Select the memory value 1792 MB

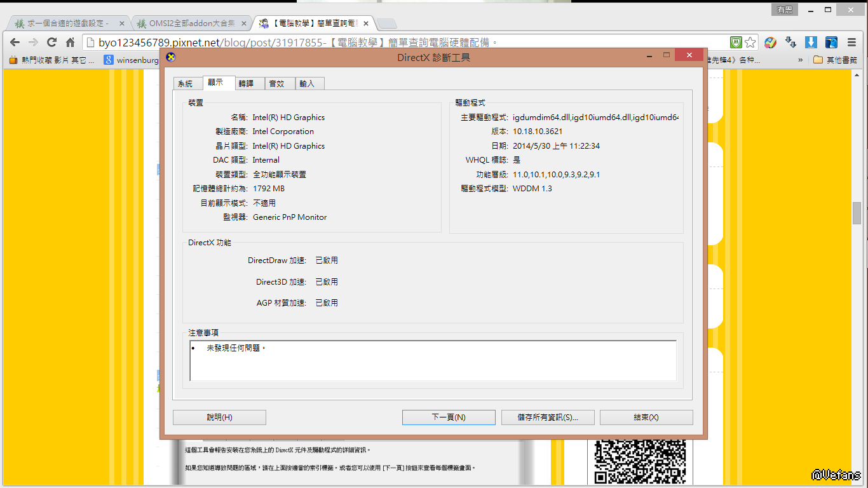269,189
